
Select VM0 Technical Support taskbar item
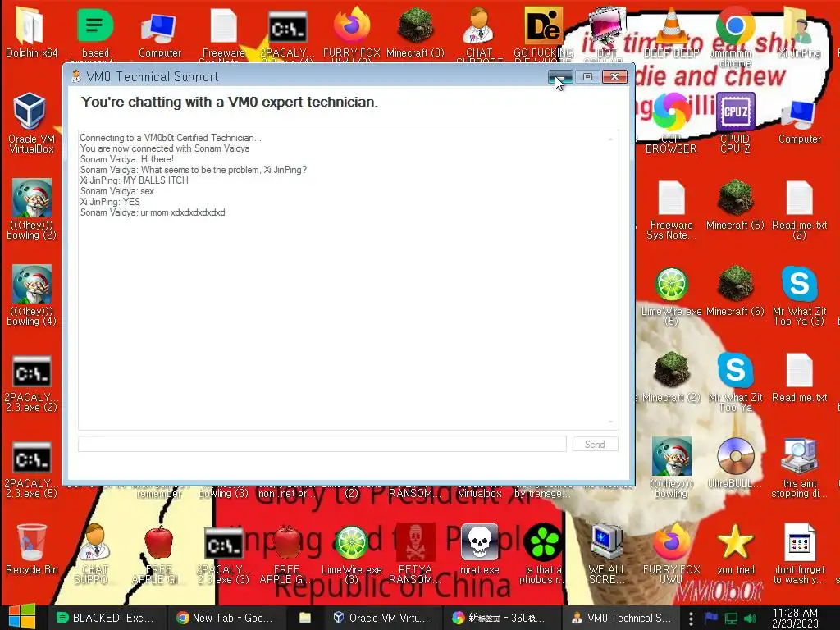coord(622,618)
